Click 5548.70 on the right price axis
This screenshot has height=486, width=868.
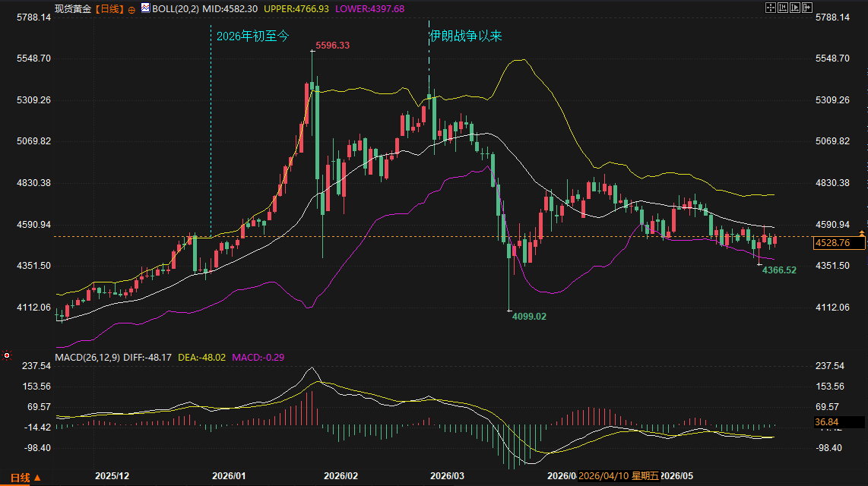832,58
